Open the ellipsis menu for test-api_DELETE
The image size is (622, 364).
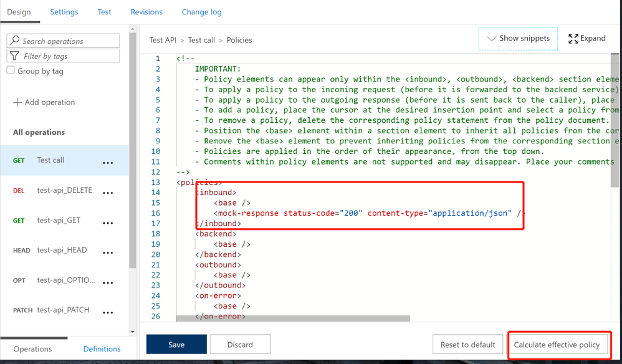coord(108,193)
